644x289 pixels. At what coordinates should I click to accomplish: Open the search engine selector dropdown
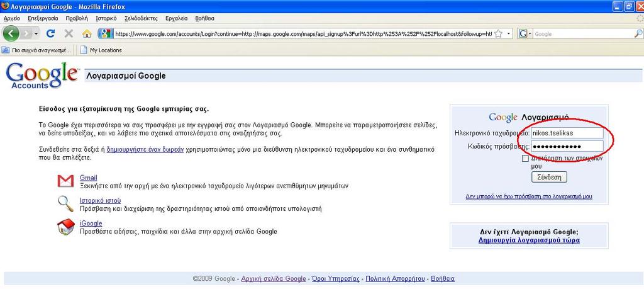525,34
